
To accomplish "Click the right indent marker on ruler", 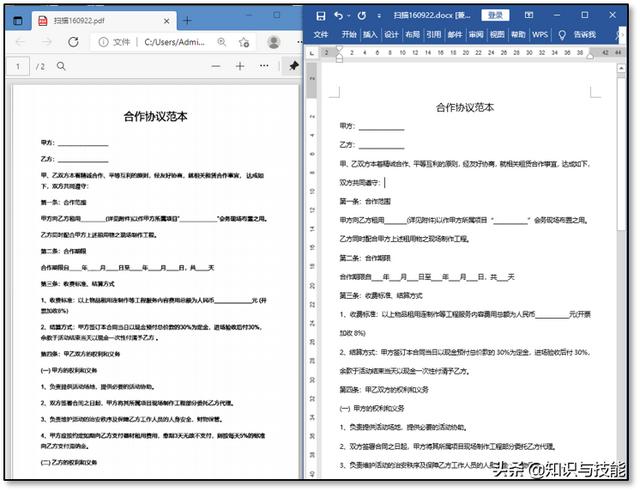I will click(590, 56).
